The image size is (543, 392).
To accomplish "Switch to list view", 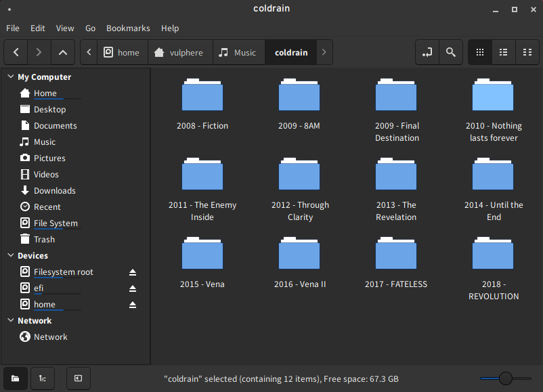I will coord(503,52).
